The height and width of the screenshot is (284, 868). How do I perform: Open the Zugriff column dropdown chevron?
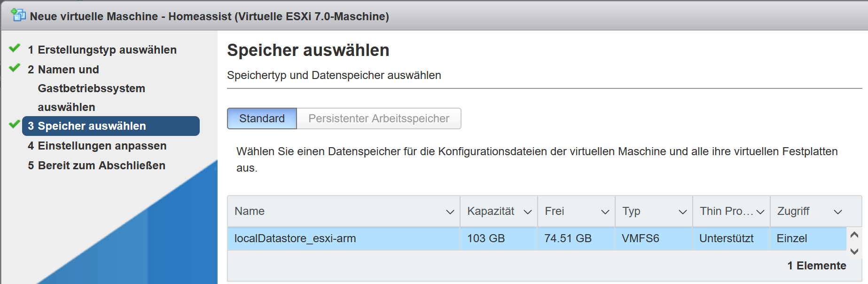[837, 212]
